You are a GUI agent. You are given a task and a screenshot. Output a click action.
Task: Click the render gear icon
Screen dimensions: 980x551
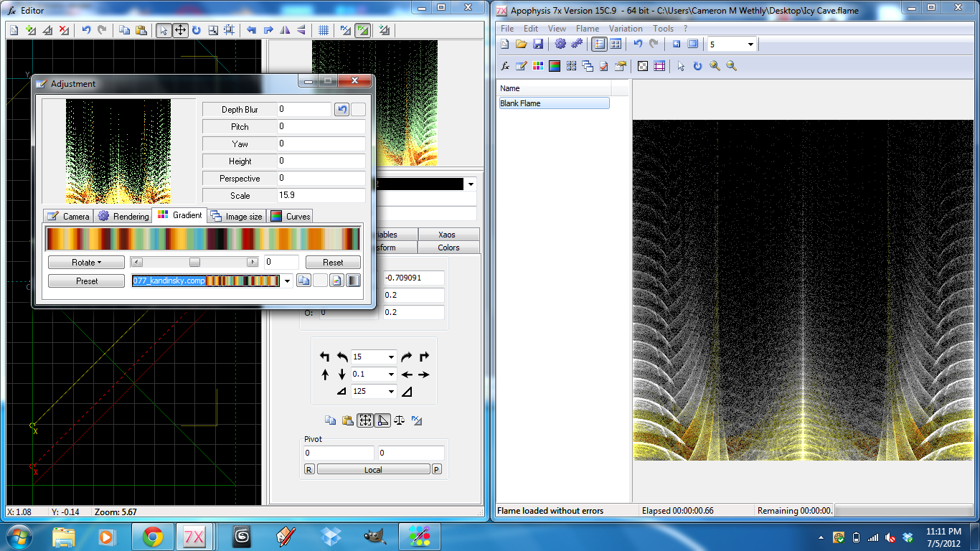560,44
